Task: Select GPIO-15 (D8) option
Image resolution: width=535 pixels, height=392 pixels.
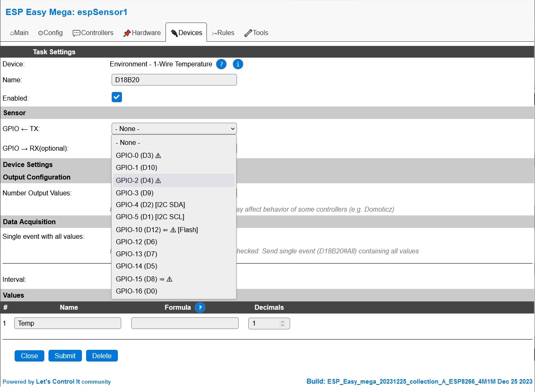Action: pyautogui.click(x=174, y=279)
